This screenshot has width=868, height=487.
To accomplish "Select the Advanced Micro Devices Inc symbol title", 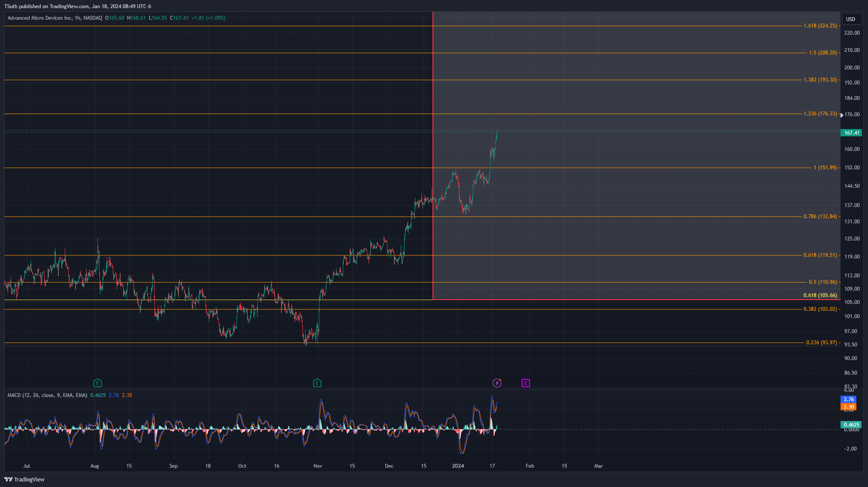I will click(x=40, y=18).
